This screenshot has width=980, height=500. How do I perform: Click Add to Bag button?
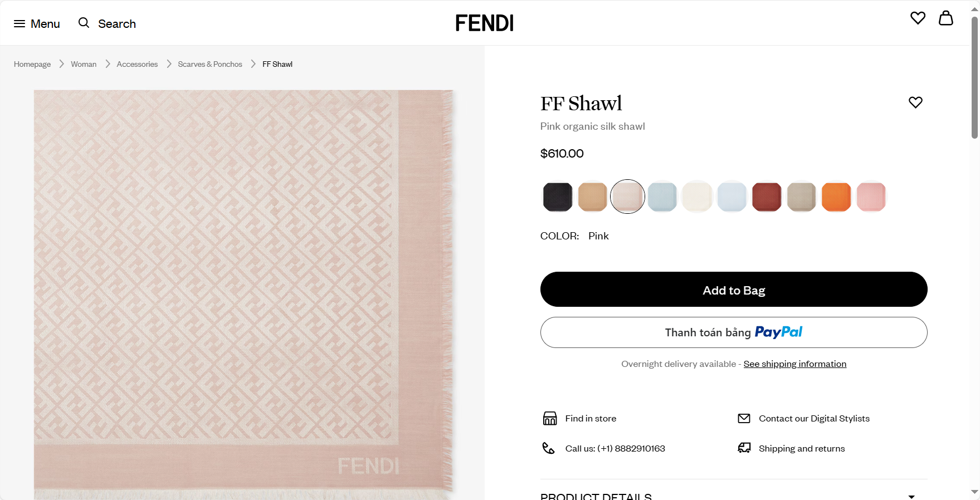(x=734, y=290)
